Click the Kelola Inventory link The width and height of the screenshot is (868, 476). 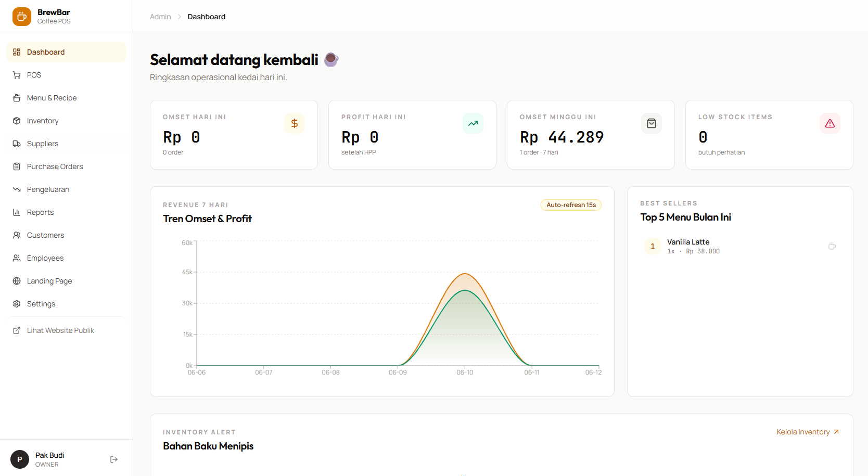click(x=808, y=432)
